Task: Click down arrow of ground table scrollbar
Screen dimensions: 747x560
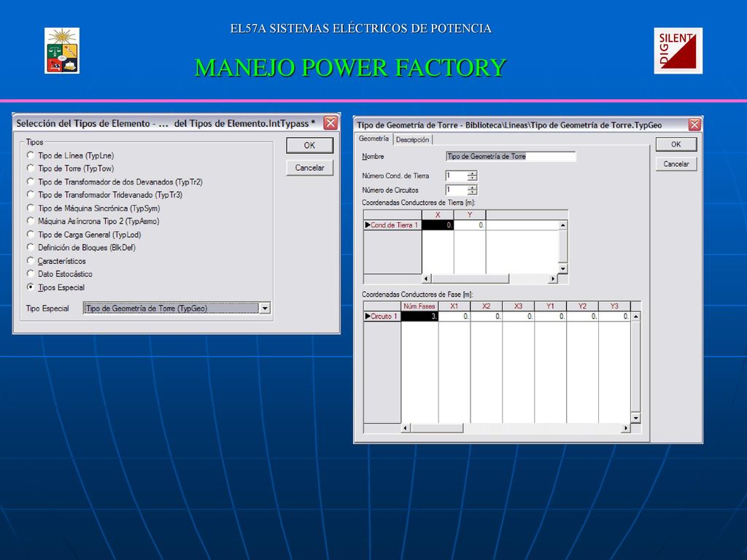Action: coord(563,268)
